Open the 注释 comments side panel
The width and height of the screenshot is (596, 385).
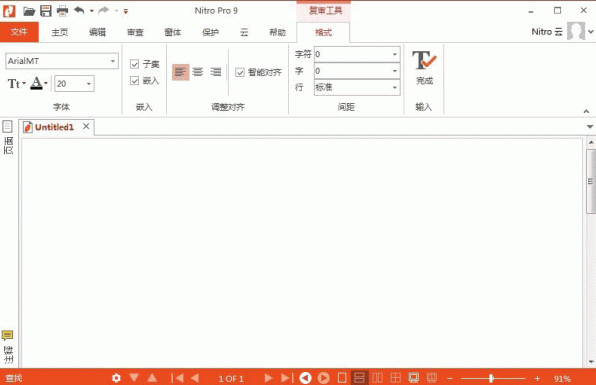click(x=8, y=347)
